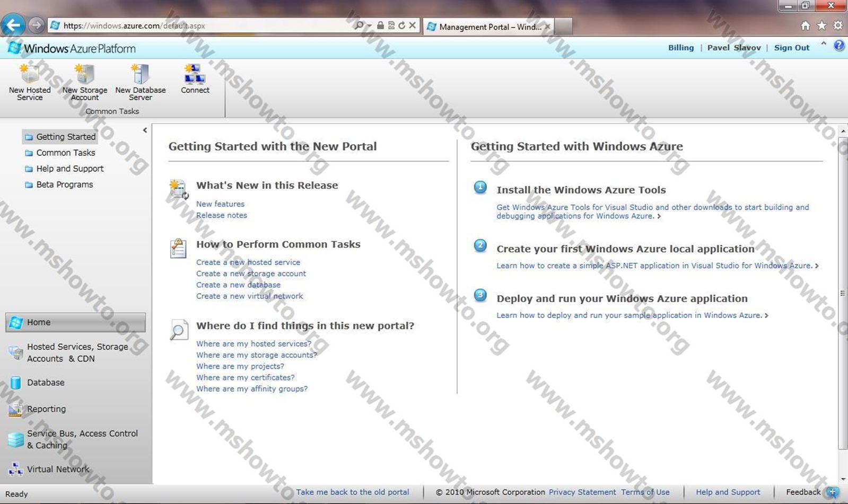This screenshot has width=848, height=504.
Task: Click Where are my projects link
Action: [240, 366]
